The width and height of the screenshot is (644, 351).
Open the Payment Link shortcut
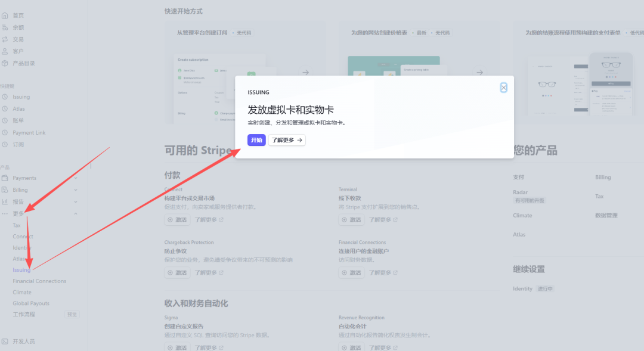click(29, 133)
